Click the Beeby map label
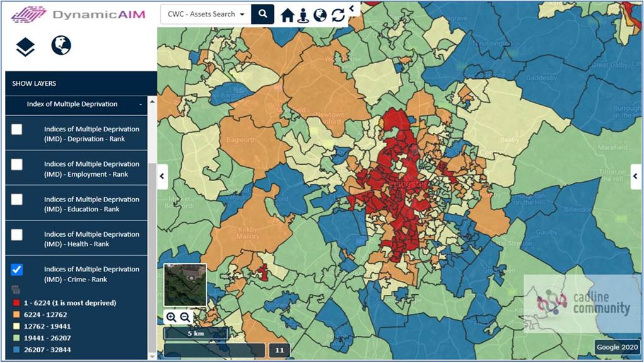This screenshot has height=363, width=644. click(509, 140)
